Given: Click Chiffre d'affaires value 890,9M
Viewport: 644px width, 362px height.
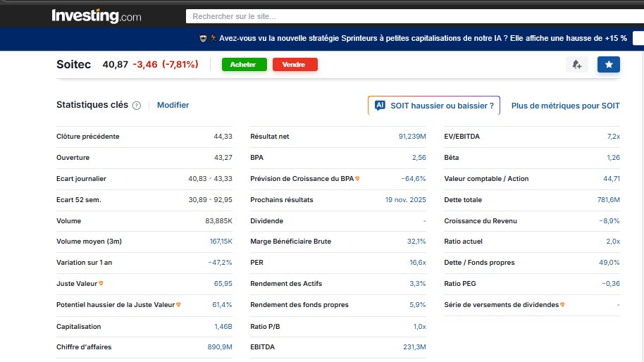Looking at the screenshot, I should click(x=220, y=347).
